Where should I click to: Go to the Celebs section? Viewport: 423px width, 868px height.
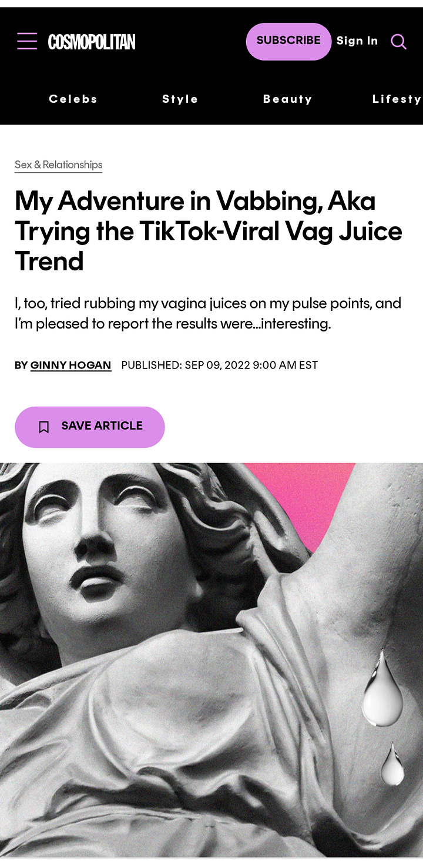point(73,99)
